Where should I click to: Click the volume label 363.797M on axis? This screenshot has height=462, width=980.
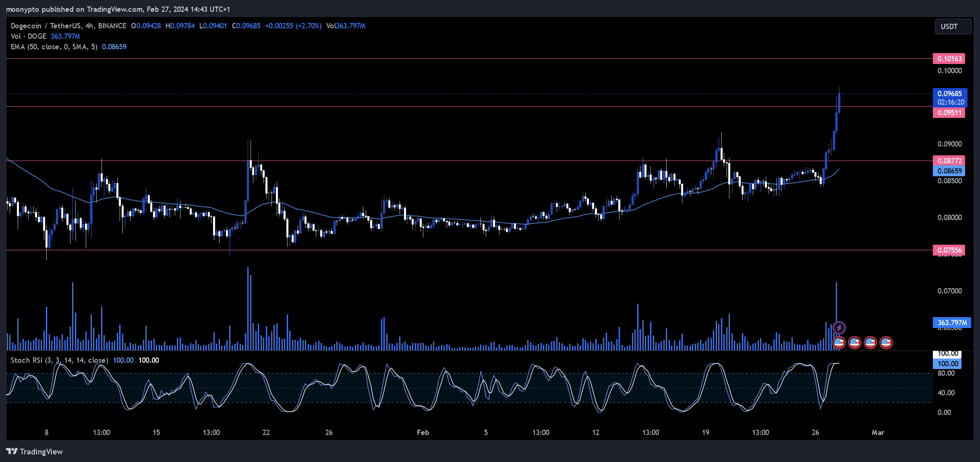[x=952, y=323]
